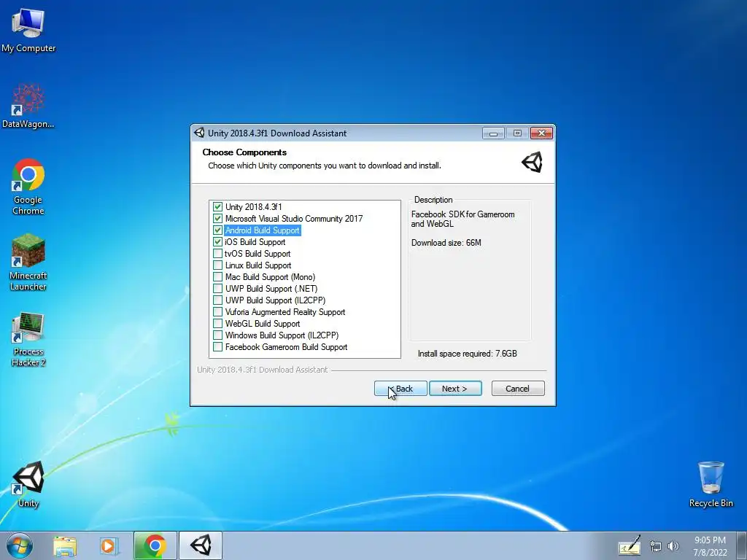
Task: Open the My Computer desktop icon
Action: pos(28,29)
